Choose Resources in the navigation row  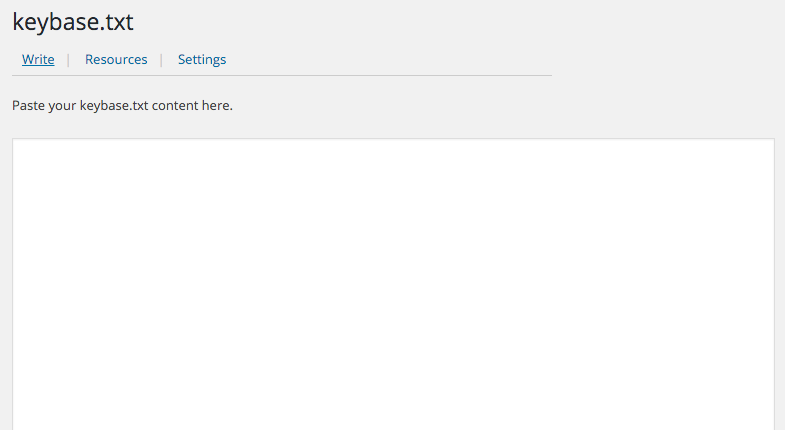point(116,60)
